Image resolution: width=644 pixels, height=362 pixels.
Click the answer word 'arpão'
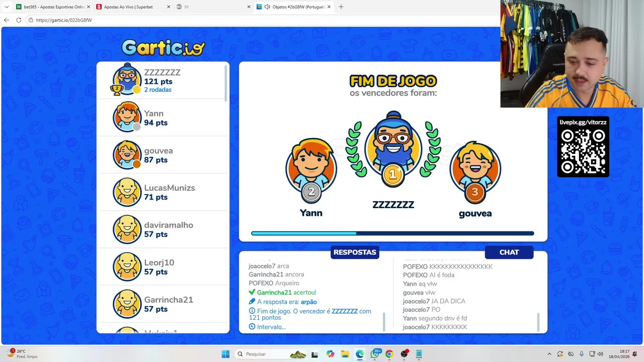point(308,302)
